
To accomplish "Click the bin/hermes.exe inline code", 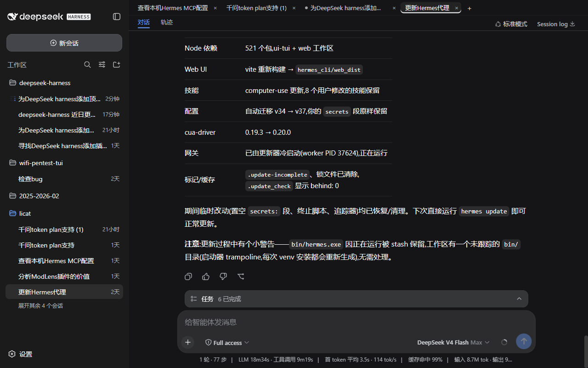I will 317,245.
